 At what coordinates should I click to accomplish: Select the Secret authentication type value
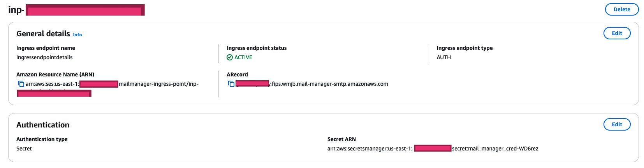pyautogui.click(x=24, y=149)
